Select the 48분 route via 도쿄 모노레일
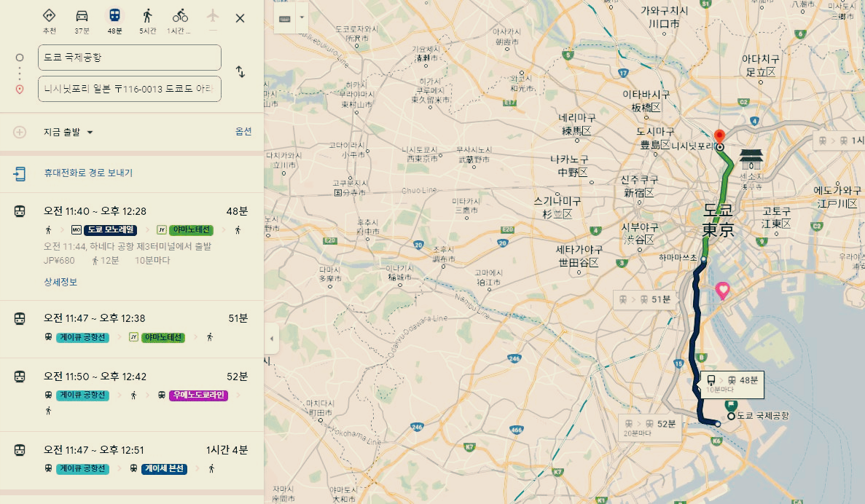 (x=132, y=246)
